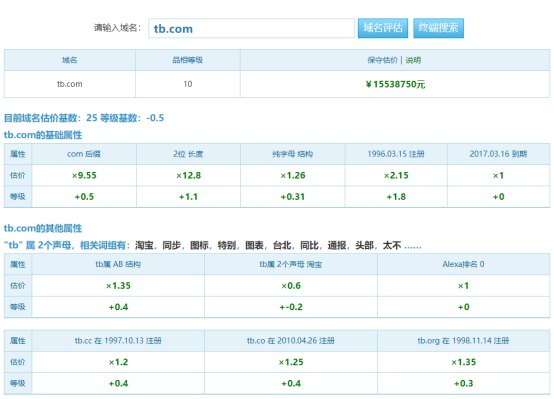Click the ×12.8 valuation multiplier
This screenshot has height=399, width=554.
[188, 175]
